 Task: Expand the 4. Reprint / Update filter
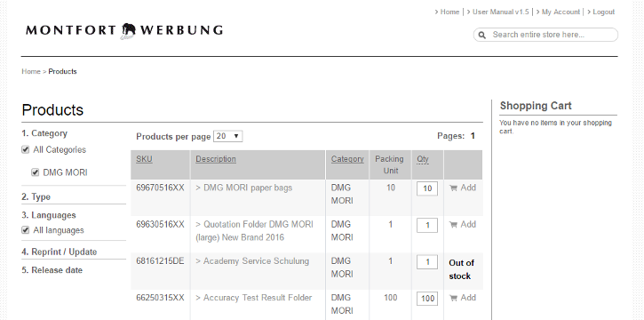pos(60,252)
